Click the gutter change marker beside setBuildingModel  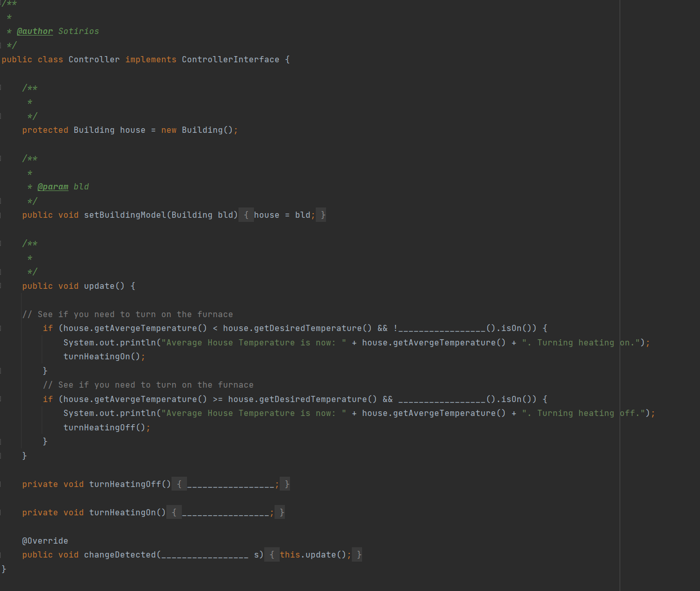[2, 215]
